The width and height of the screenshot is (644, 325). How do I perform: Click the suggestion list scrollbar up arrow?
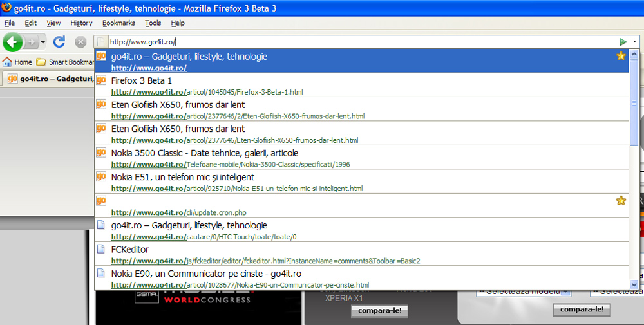click(x=634, y=54)
